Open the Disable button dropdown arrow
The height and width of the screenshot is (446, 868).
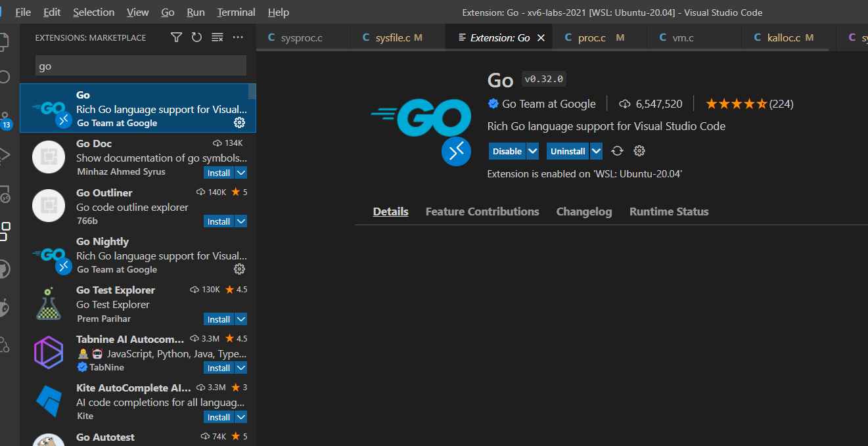click(x=533, y=151)
